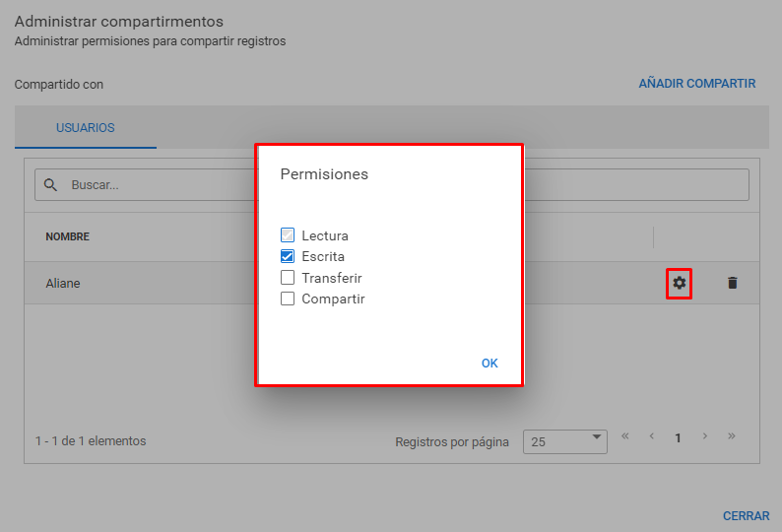Click the 'Compartido con' label
The image size is (782, 532).
[59, 85]
